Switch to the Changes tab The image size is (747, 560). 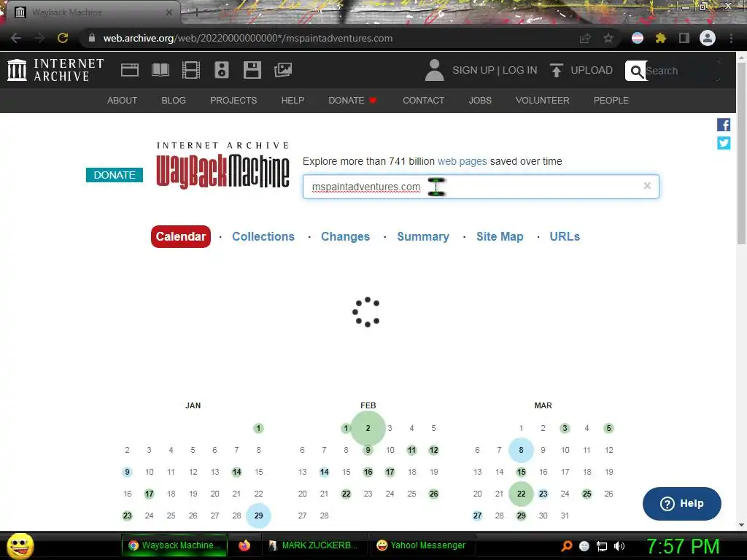(345, 237)
